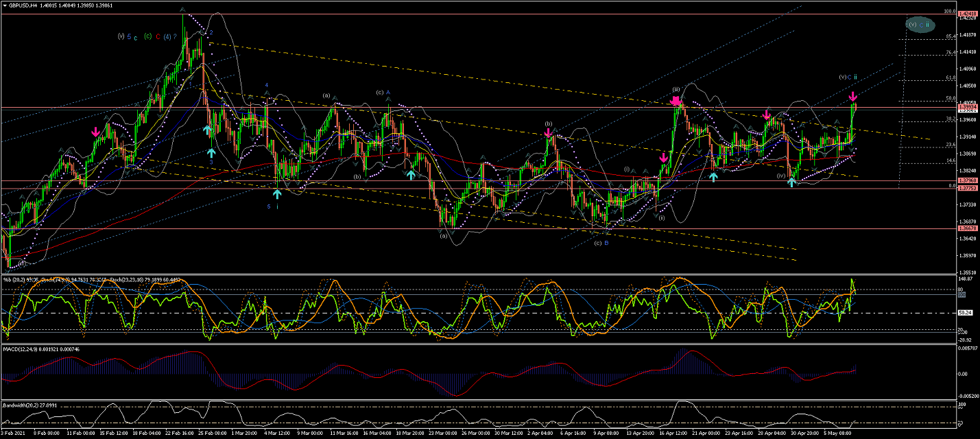
Task: Select the 14.6 Fibonacci level label
Action: coord(951,161)
